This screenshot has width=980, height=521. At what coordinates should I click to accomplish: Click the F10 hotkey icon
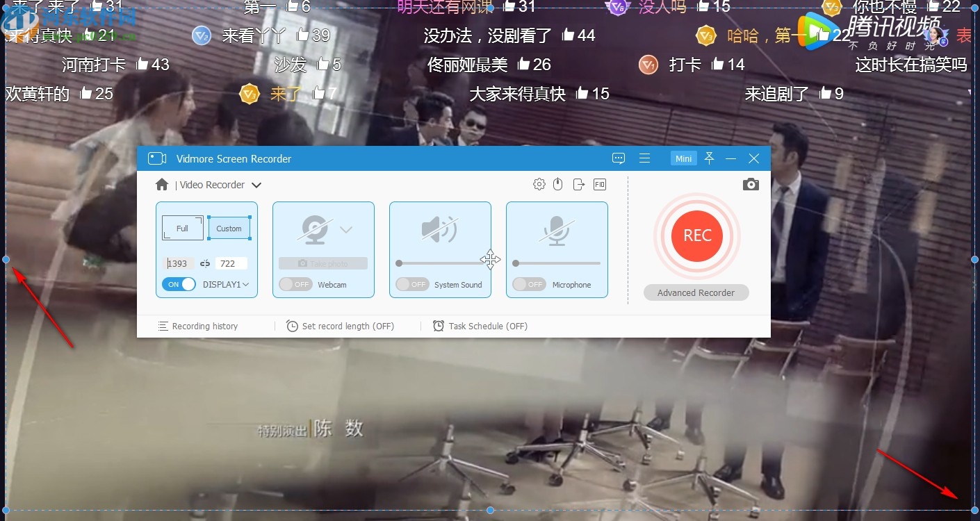click(x=599, y=184)
